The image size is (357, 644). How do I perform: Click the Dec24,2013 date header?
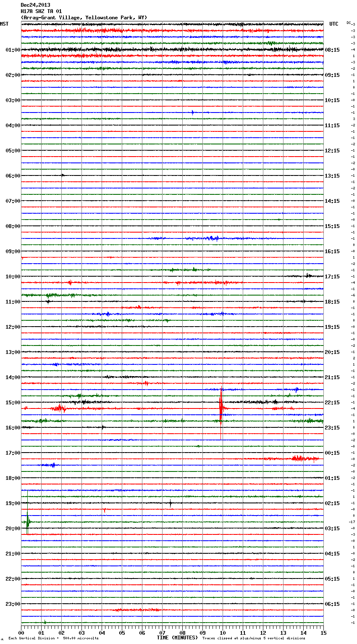pos(35,5)
